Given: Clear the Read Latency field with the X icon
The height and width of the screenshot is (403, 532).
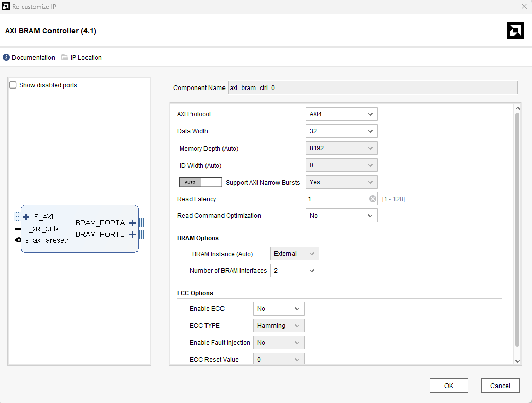Looking at the screenshot, I should 372,199.
